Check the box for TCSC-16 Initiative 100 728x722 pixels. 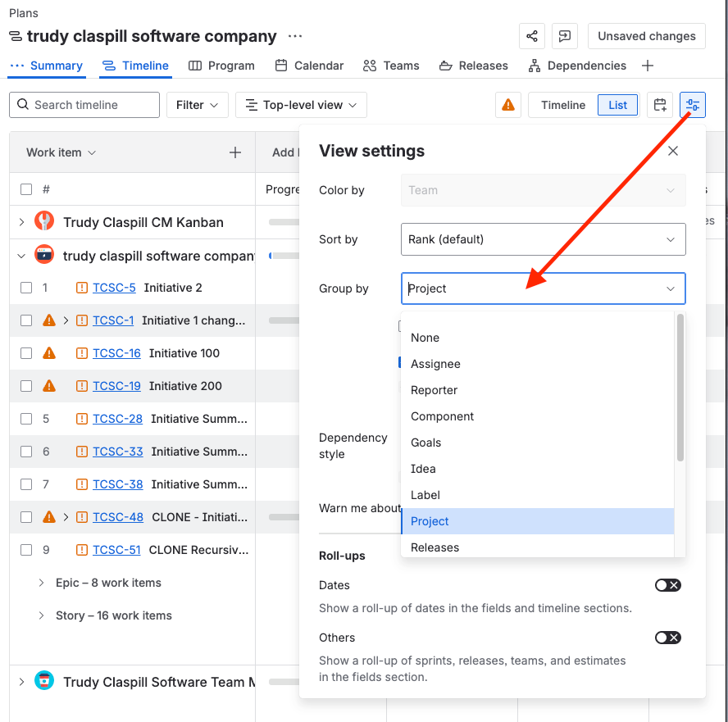pos(26,353)
